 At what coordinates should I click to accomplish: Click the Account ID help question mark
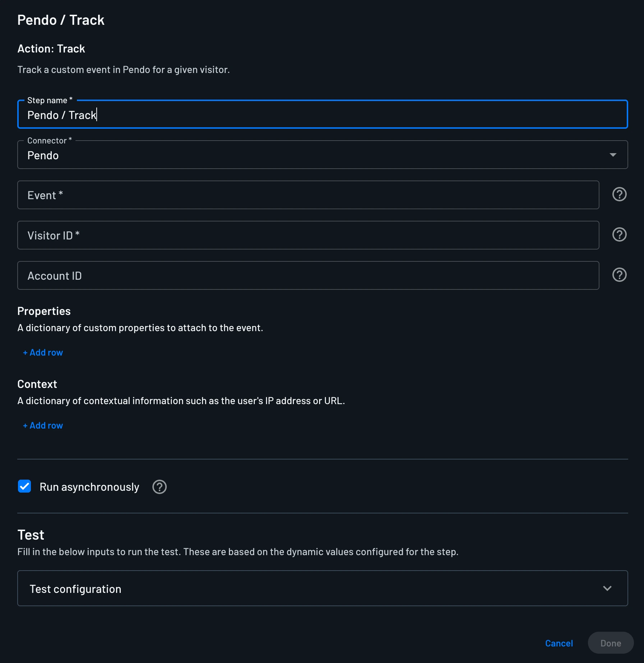coord(619,275)
